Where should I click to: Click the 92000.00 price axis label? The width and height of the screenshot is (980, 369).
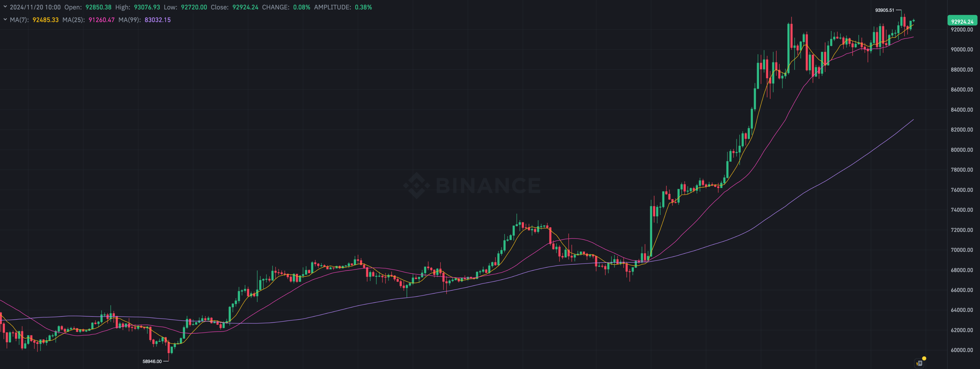point(962,30)
